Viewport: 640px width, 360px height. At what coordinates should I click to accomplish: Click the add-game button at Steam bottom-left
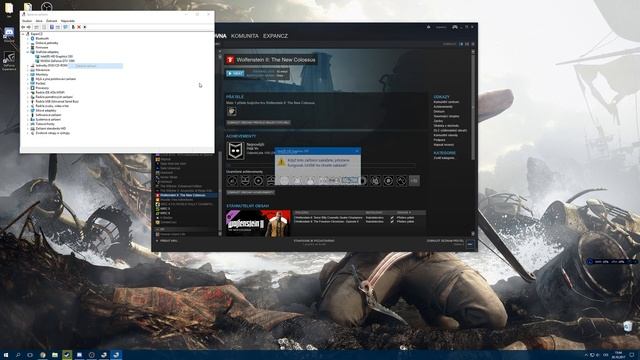(167, 241)
